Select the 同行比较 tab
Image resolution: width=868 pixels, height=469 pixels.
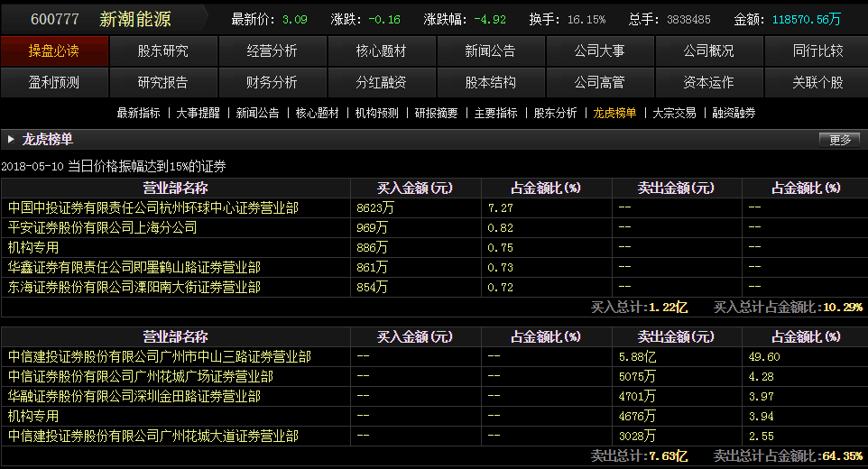tap(817, 51)
